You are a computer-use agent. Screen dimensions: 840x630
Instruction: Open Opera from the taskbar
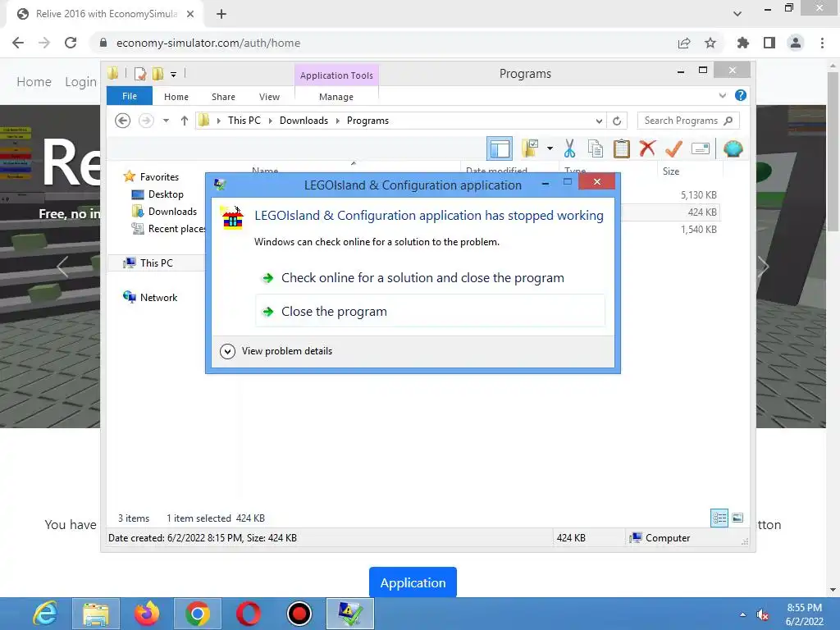pos(249,614)
